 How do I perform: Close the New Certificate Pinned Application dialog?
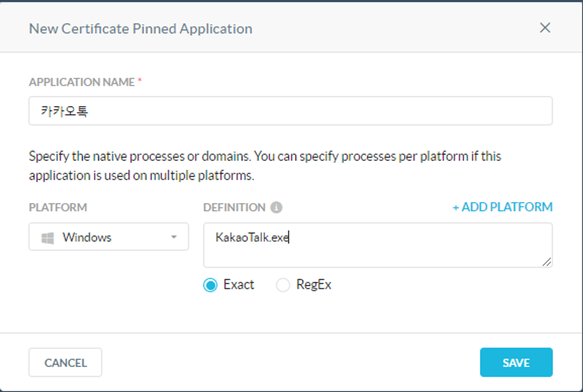tap(545, 28)
